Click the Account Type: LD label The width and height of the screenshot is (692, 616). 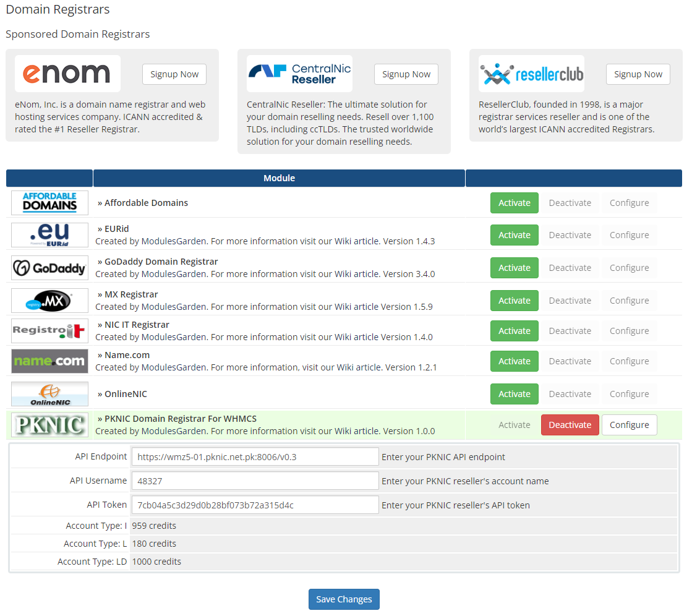(92, 562)
